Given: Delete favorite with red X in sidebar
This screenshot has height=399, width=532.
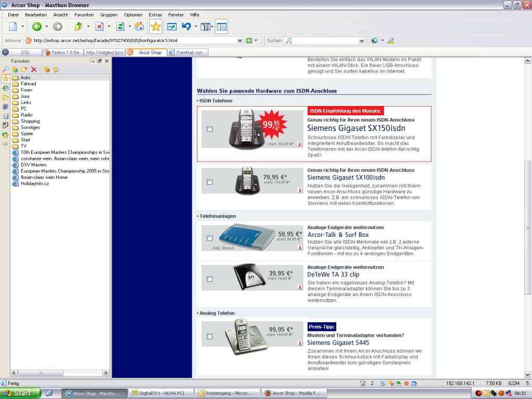Looking at the screenshot, I should (x=34, y=69).
